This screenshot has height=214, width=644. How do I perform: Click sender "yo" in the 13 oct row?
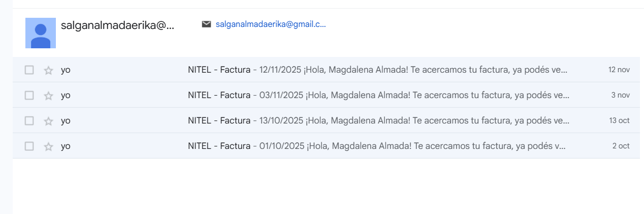tap(66, 121)
